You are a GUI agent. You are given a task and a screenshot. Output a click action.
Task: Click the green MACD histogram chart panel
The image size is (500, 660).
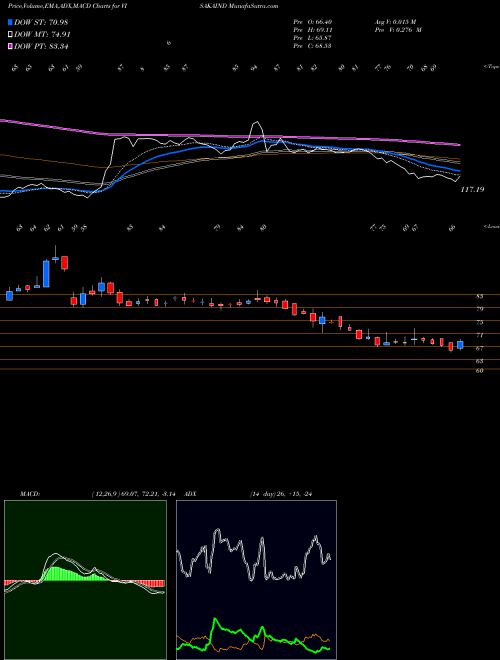[85, 580]
